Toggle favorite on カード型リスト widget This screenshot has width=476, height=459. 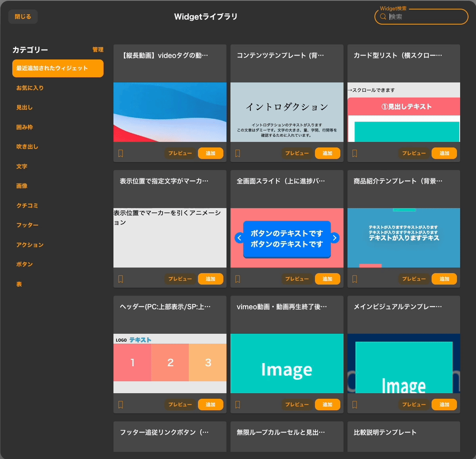click(x=355, y=153)
